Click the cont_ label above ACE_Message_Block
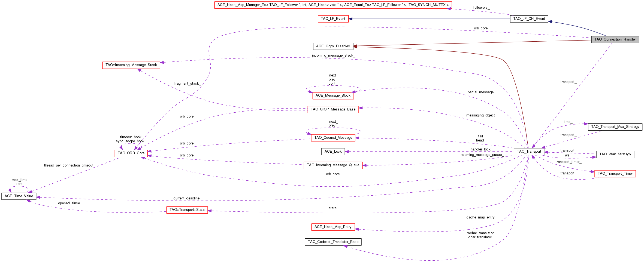Image resolution: width=644 pixels, height=262 pixels. 333,84
